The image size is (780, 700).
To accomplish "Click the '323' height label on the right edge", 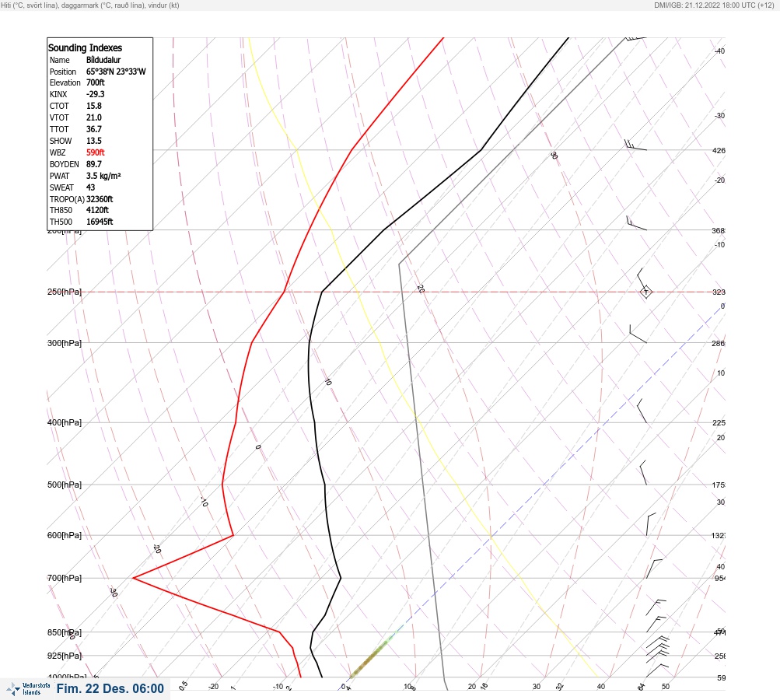I will tap(719, 292).
